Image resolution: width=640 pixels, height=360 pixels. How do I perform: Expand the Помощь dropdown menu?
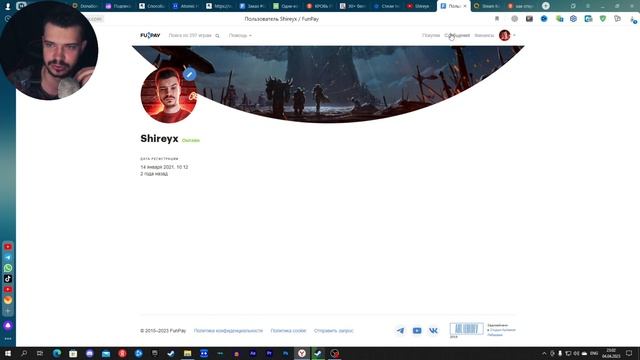point(240,36)
